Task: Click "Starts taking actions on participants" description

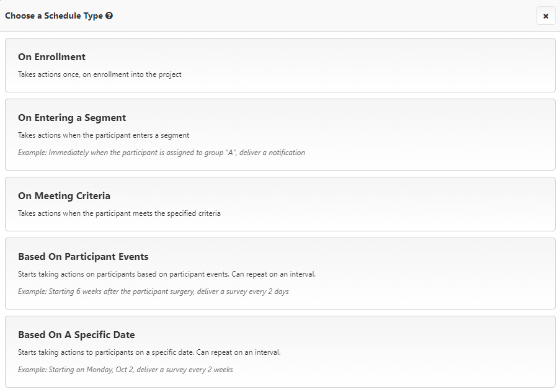Action: [167, 274]
